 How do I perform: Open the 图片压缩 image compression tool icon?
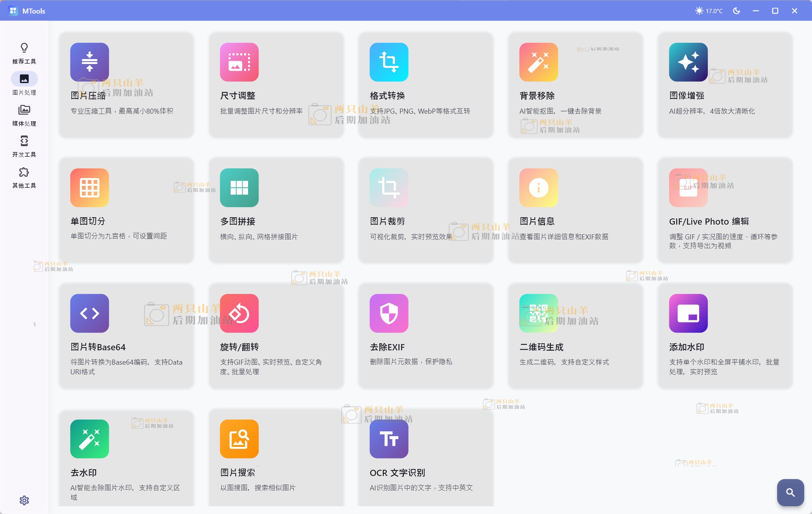coord(90,62)
